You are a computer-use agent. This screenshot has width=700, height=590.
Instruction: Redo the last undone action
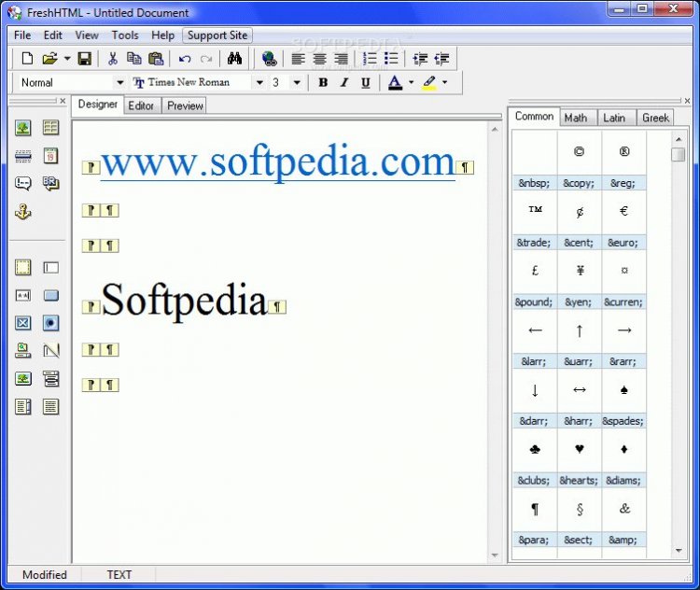(x=206, y=59)
